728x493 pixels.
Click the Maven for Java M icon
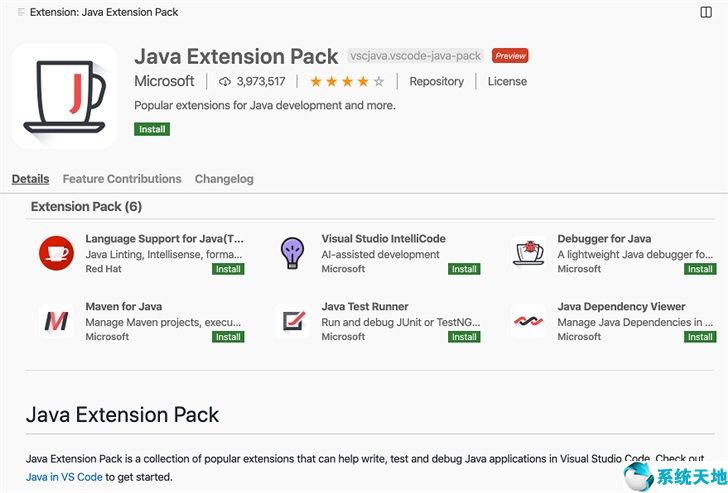coord(56,321)
